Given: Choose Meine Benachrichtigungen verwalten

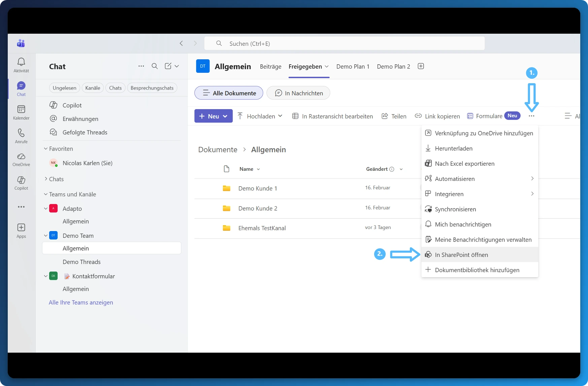Looking at the screenshot, I should click(x=480, y=239).
